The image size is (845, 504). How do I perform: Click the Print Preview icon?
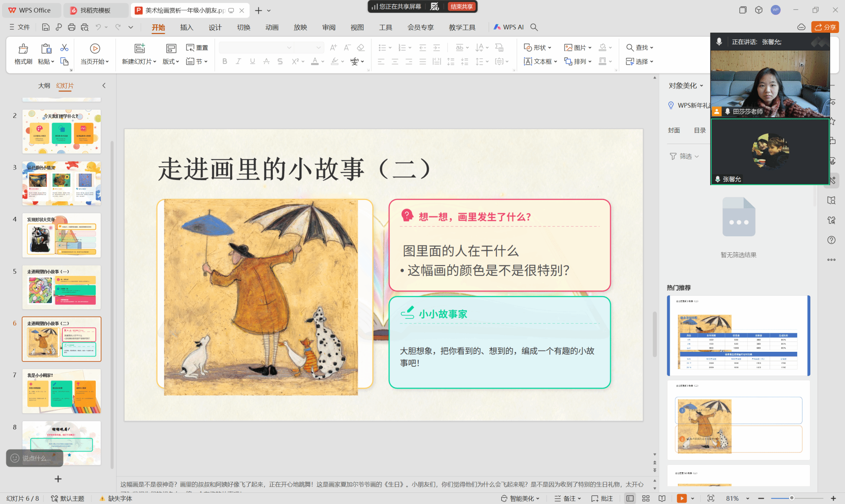85,27
